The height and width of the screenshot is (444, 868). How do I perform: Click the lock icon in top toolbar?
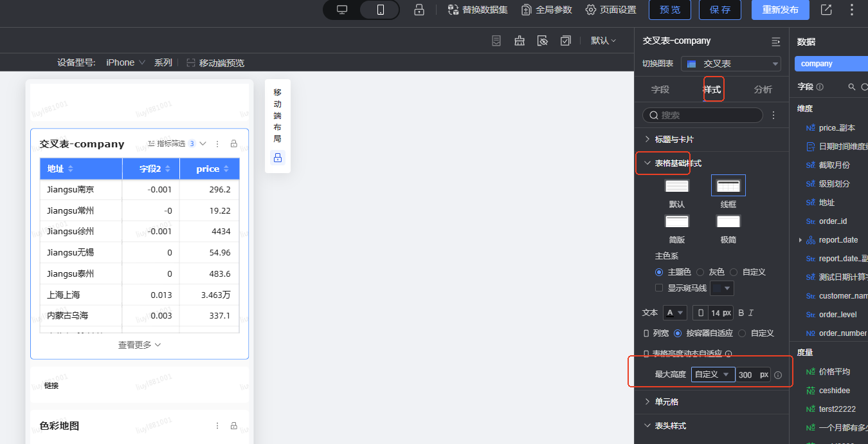(419, 10)
